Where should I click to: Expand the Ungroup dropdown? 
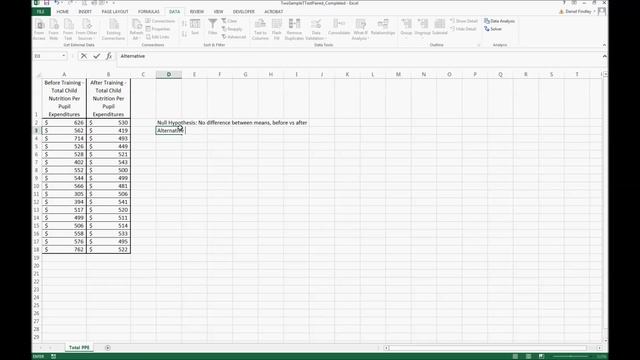tap(422, 38)
